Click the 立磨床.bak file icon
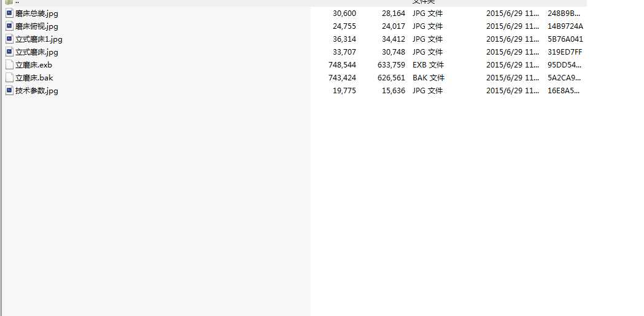 pyautogui.click(x=9, y=77)
